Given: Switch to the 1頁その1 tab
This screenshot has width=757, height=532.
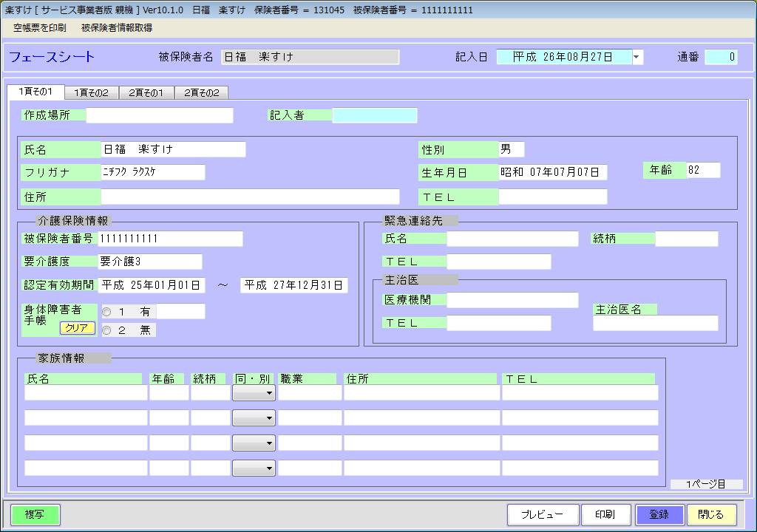Looking at the screenshot, I should (x=35, y=92).
